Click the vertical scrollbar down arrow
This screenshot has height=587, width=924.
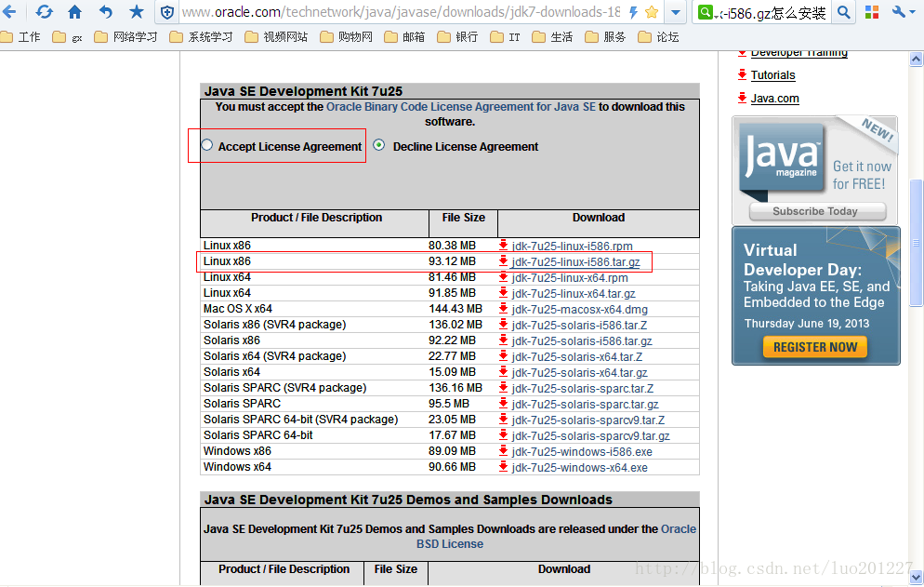916,576
